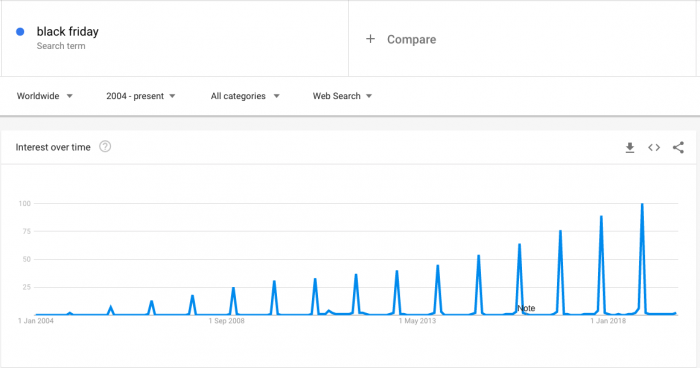
Task: Click the 1 May 2013 axis label
Action: point(417,321)
